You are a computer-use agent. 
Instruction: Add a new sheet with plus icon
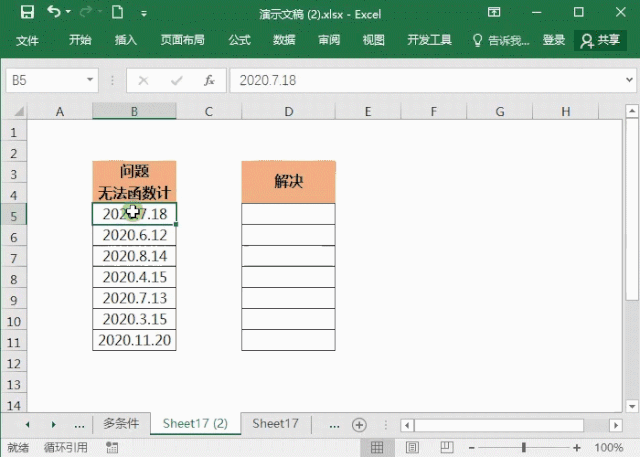coord(359,425)
